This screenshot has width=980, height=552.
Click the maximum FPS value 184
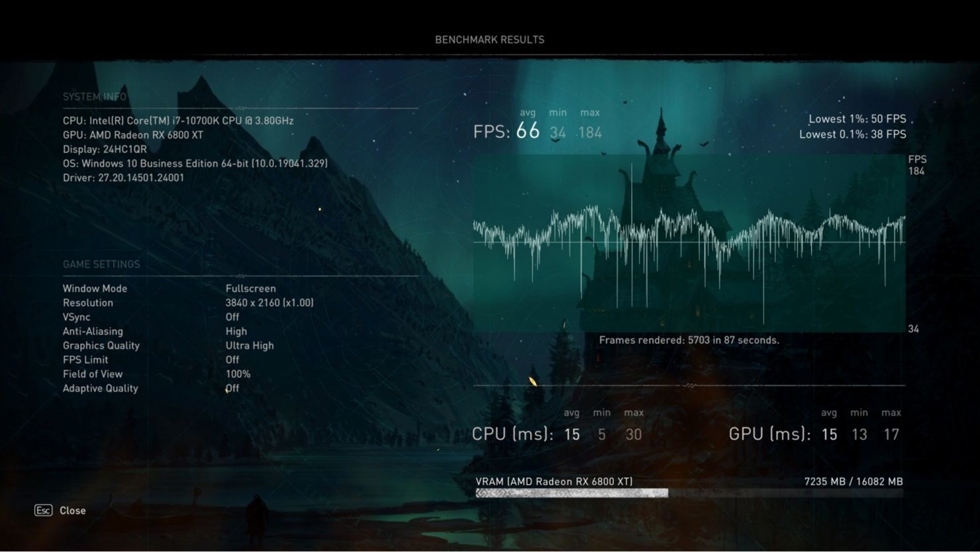coord(590,133)
